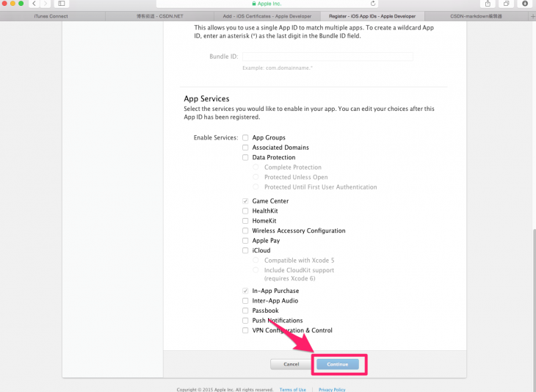Click the Apple Inc. address bar

point(267,4)
